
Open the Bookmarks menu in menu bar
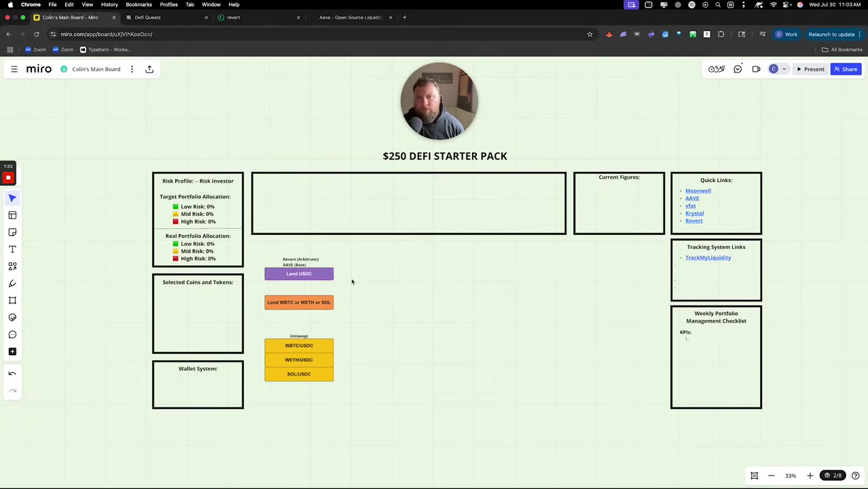click(x=139, y=5)
